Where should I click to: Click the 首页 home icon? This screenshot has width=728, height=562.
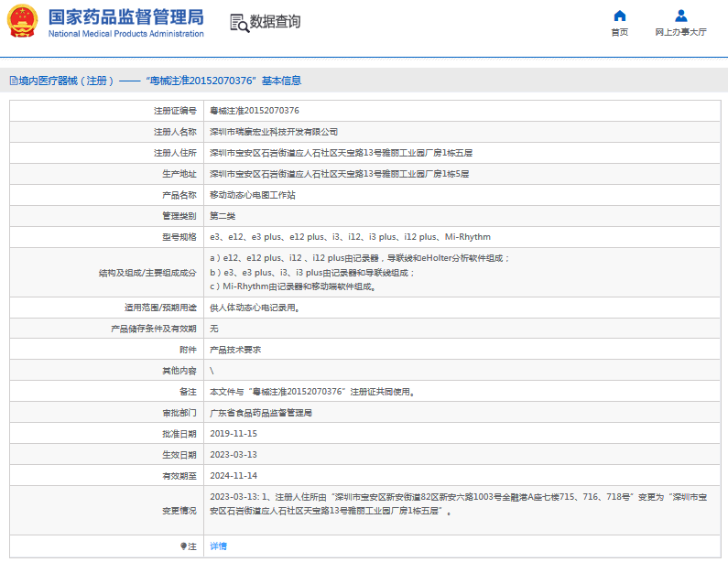[x=619, y=16]
